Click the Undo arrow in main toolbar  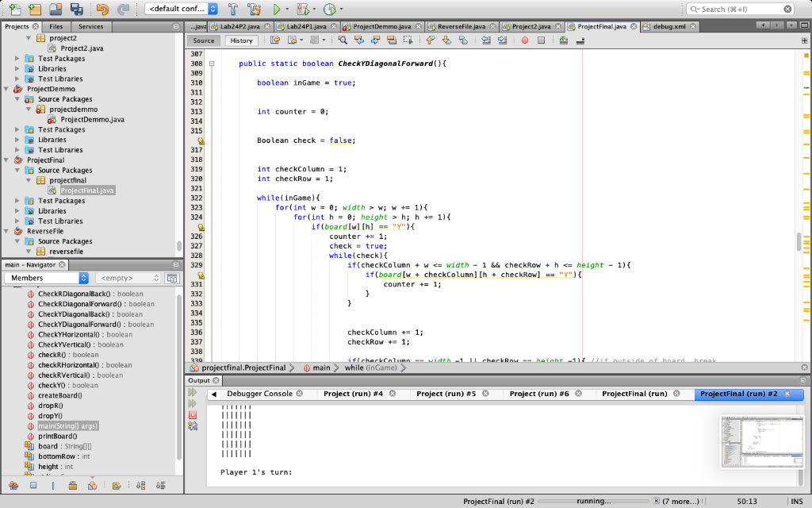(x=102, y=9)
